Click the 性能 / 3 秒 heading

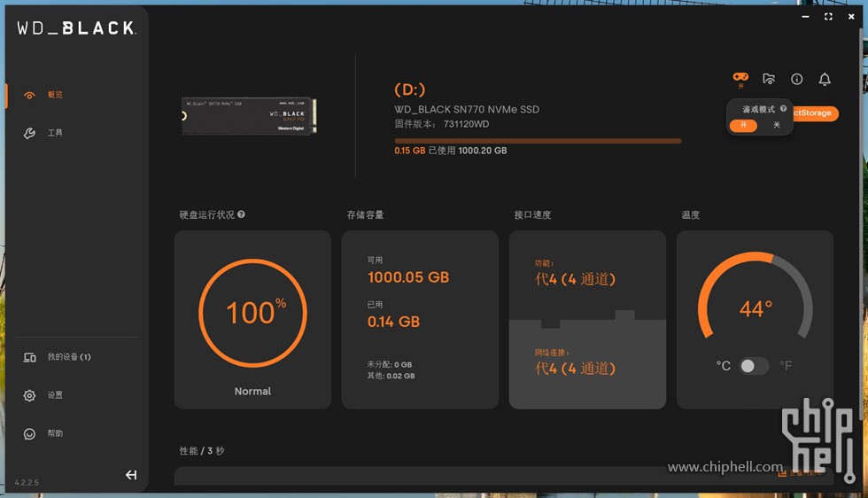(x=202, y=451)
